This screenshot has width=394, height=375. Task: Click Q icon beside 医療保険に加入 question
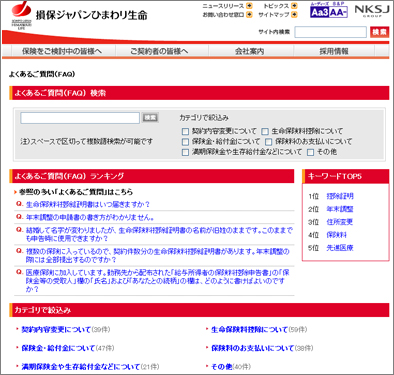(20, 272)
